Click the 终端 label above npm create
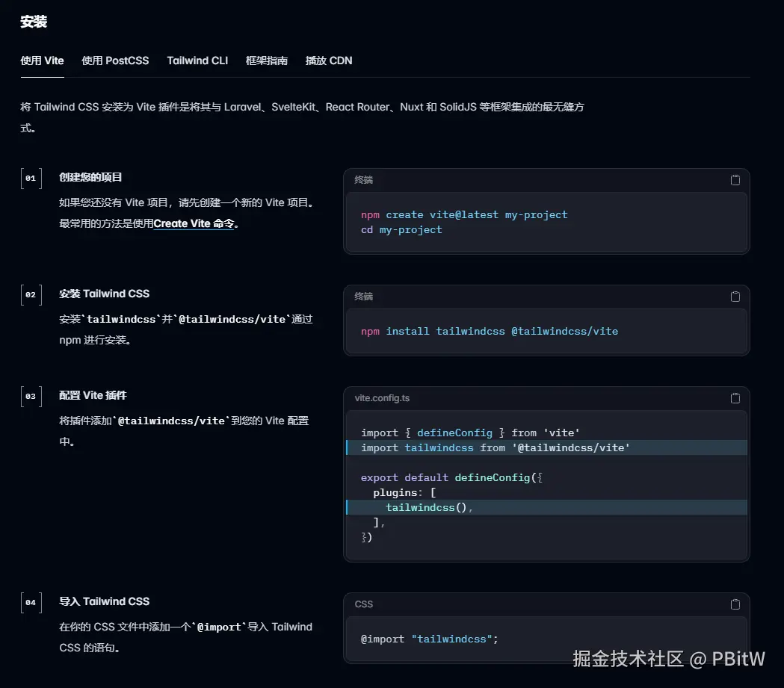This screenshot has height=688, width=784. coord(363,180)
